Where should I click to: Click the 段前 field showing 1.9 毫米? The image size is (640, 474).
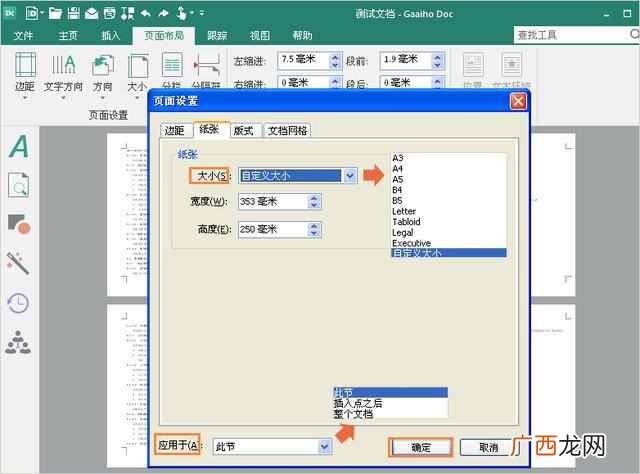pos(412,61)
